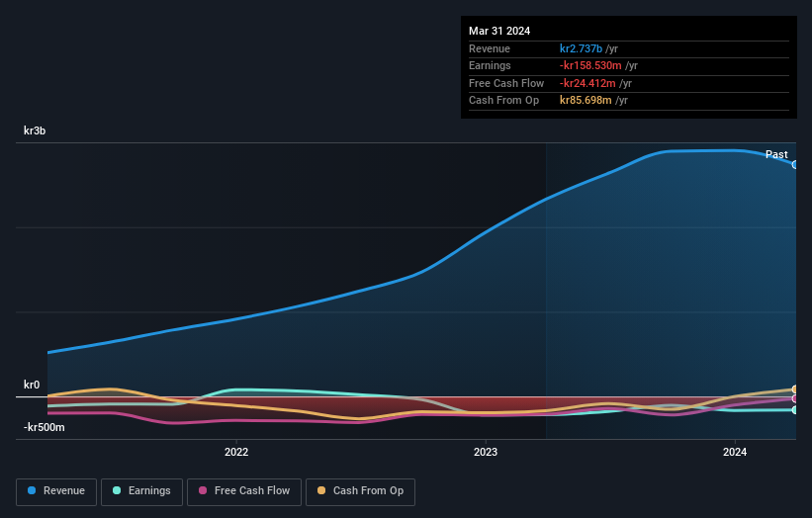
Task: Click the Mar 31 2024 tooltip date
Action: 499,31
